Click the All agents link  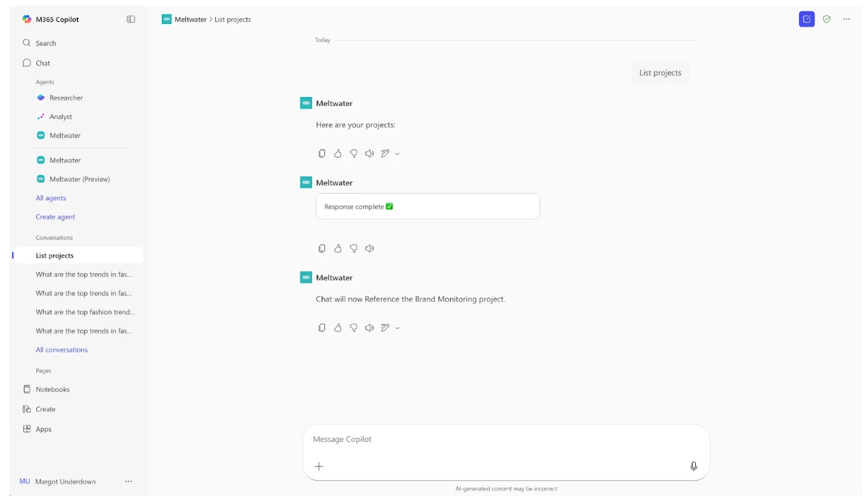coord(51,198)
